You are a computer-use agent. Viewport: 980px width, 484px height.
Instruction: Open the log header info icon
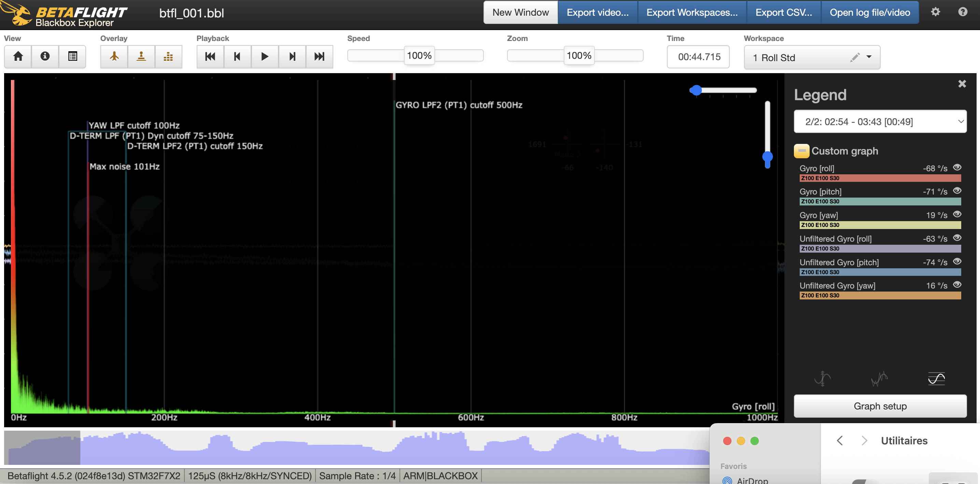[45, 57]
